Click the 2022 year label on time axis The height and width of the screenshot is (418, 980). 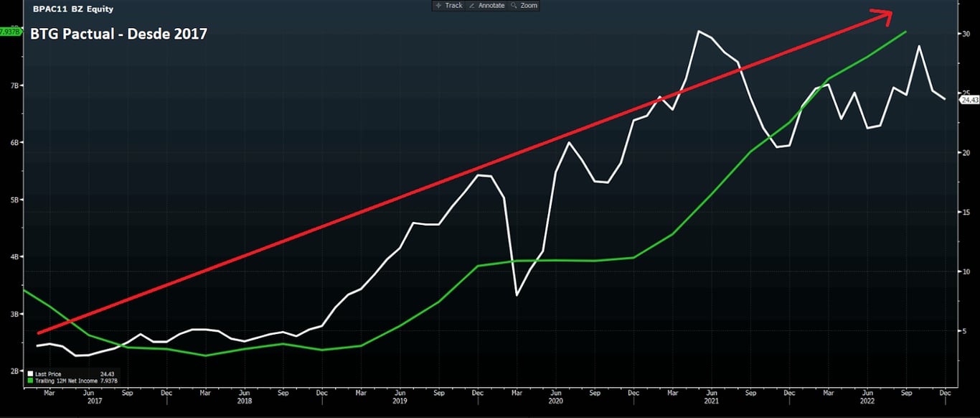(x=867, y=402)
